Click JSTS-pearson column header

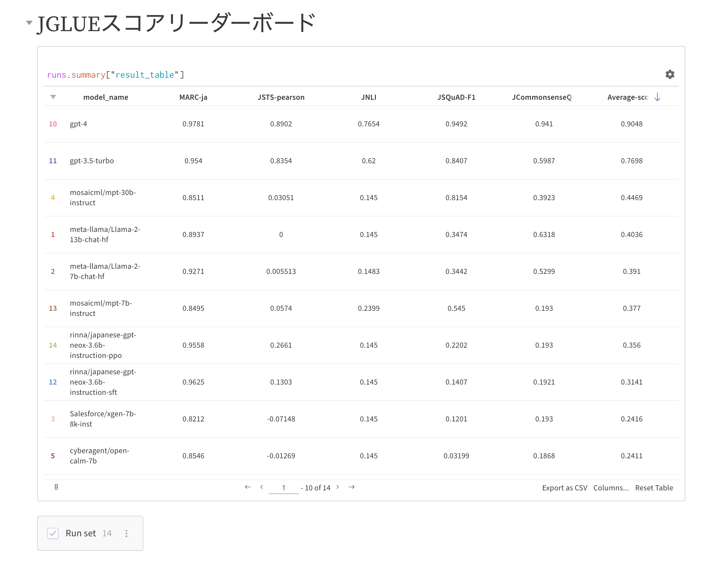pos(281,97)
